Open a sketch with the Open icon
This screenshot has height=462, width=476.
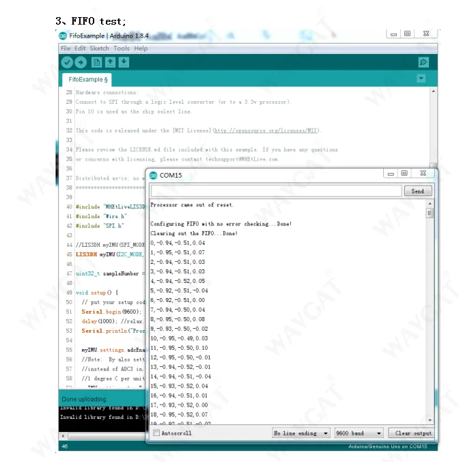click(x=110, y=62)
